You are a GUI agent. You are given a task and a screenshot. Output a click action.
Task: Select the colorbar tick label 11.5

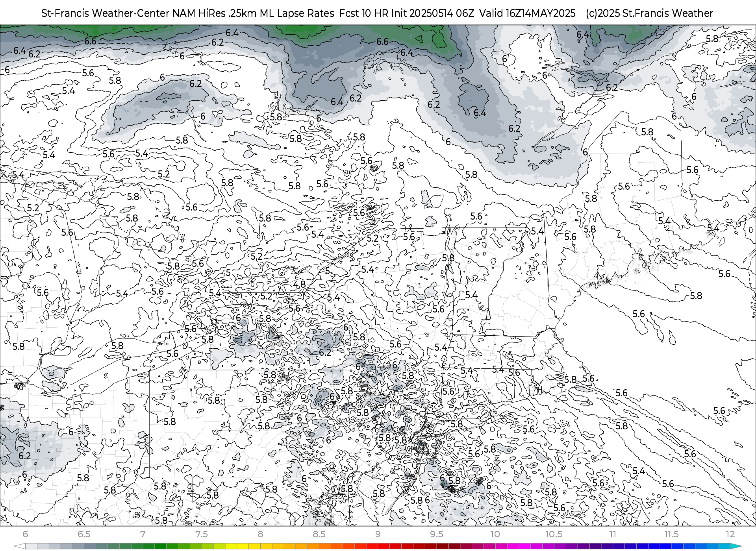tap(671, 534)
